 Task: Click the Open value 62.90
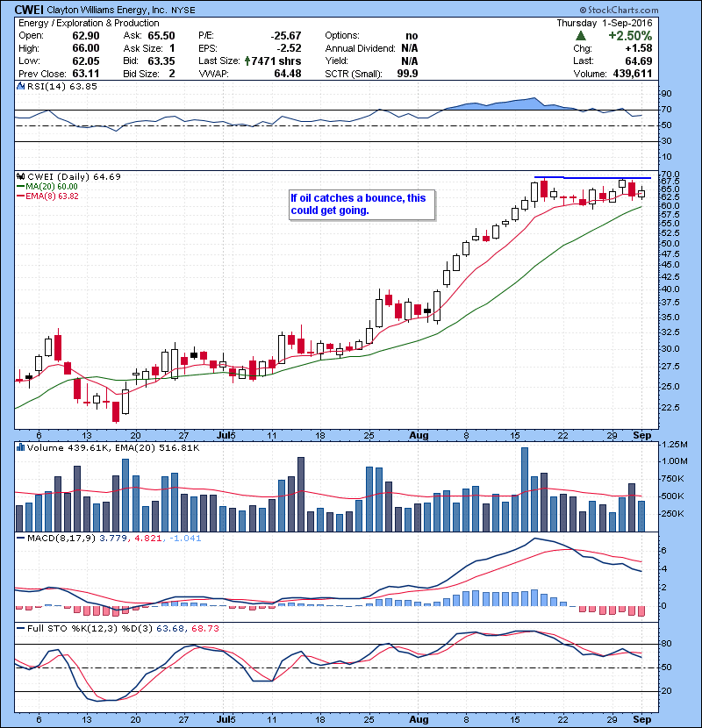pyautogui.click(x=86, y=36)
